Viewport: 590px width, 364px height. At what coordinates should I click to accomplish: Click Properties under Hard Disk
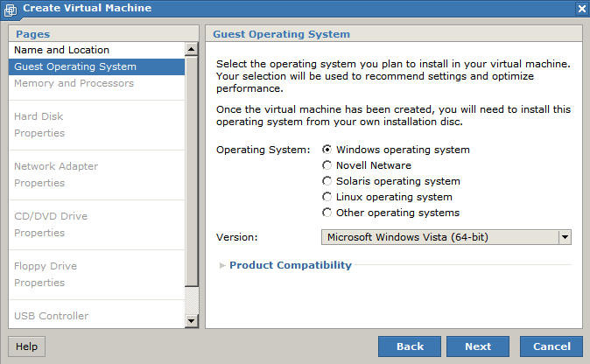(39, 133)
